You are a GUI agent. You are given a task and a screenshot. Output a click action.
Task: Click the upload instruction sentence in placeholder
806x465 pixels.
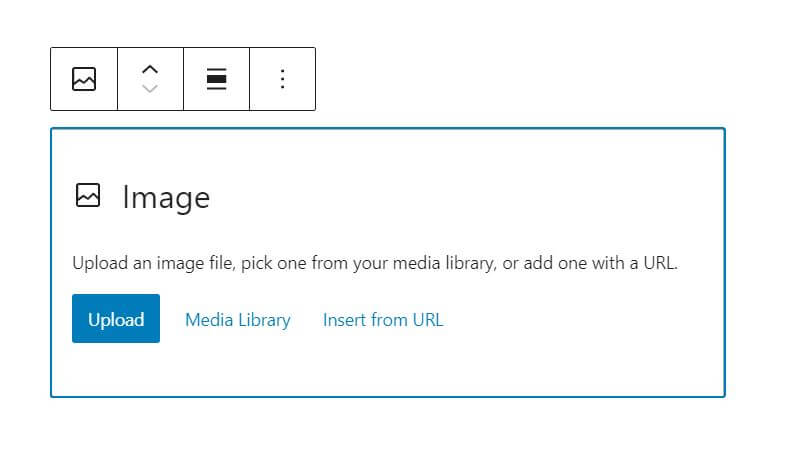(x=375, y=265)
